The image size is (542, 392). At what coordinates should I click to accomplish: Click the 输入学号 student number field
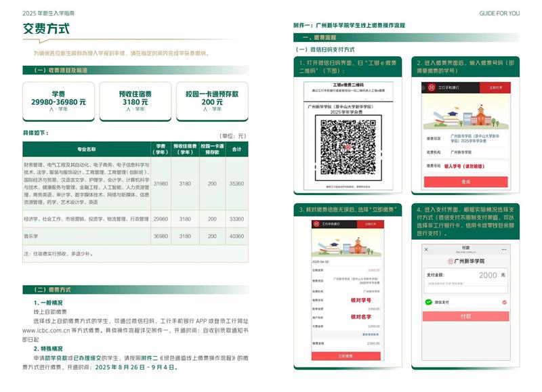click(x=466, y=166)
